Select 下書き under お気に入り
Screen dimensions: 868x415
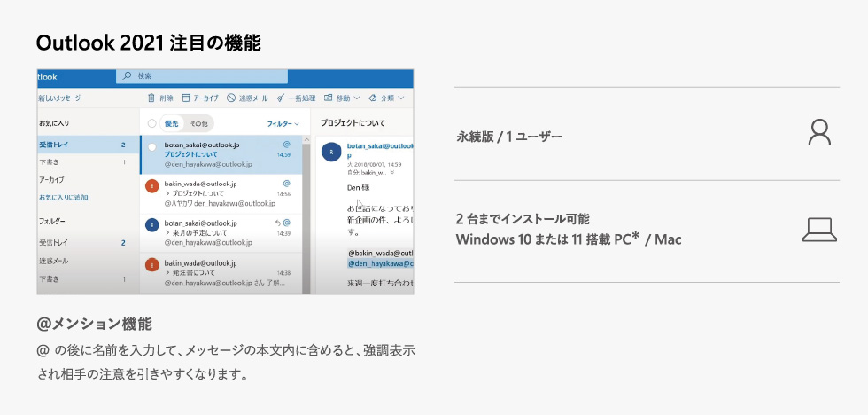click(88, 162)
